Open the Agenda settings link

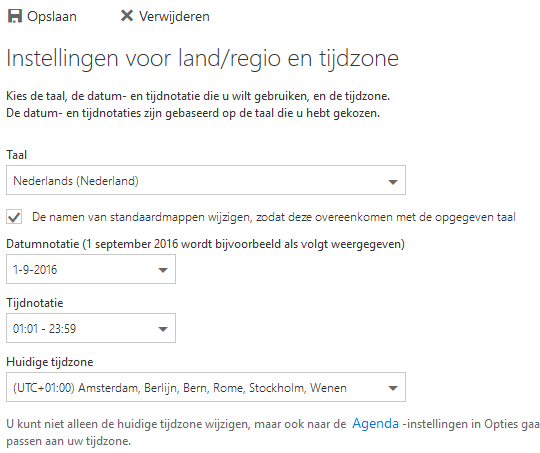click(375, 424)
